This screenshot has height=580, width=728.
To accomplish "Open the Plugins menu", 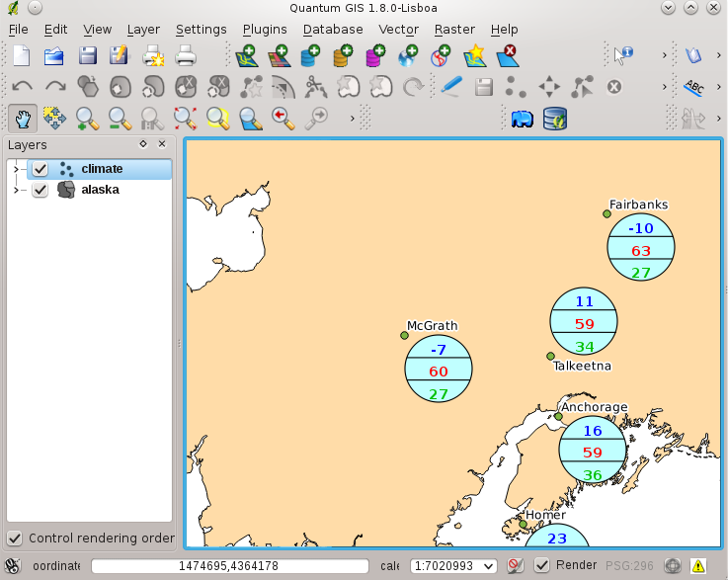I will click(x=264, y=30).
